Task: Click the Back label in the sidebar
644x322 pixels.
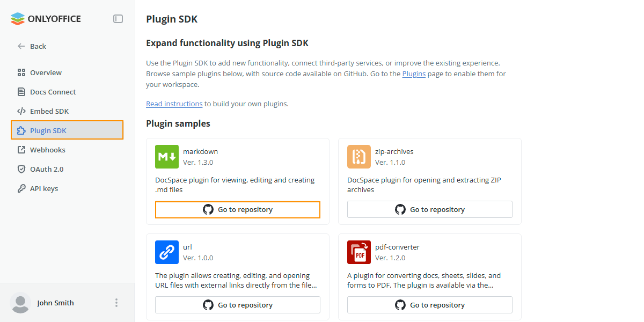Action: pos(38,46)
